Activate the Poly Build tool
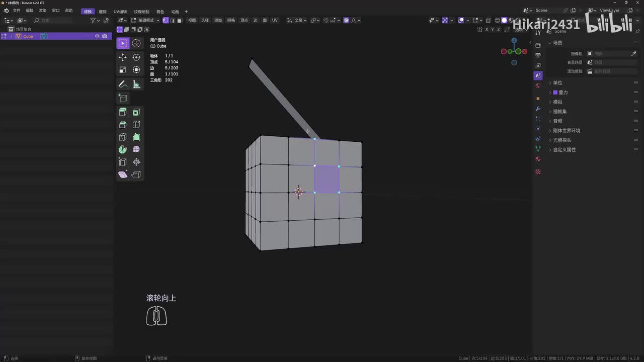Screen dimensions: 644x362 point(136,137)
